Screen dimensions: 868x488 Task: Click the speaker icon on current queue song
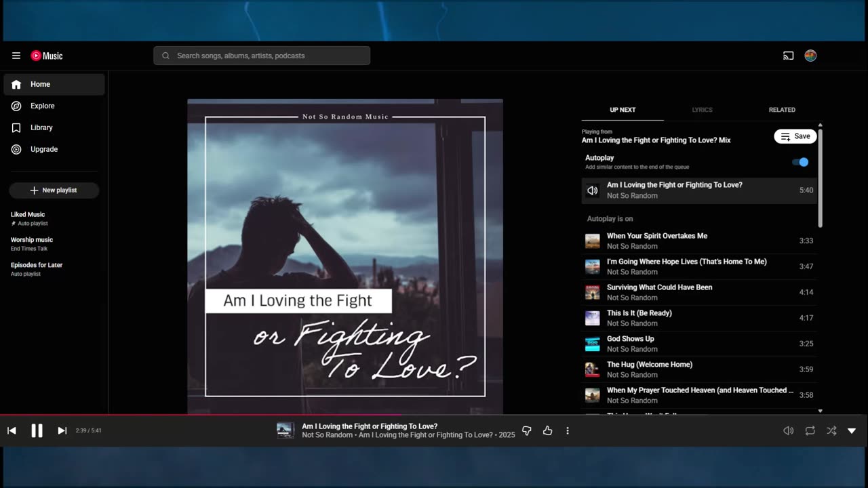tap(593, 190)
